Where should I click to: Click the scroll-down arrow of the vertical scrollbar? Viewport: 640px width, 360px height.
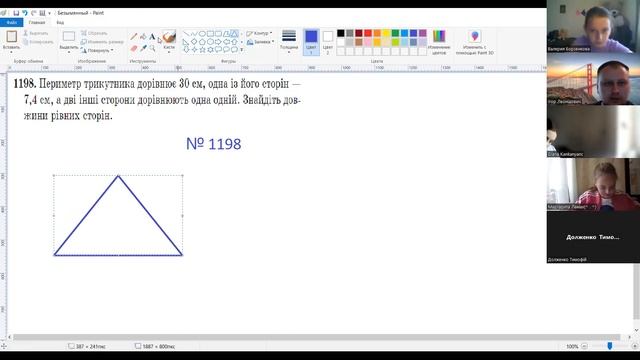click(x=636, y=330)
